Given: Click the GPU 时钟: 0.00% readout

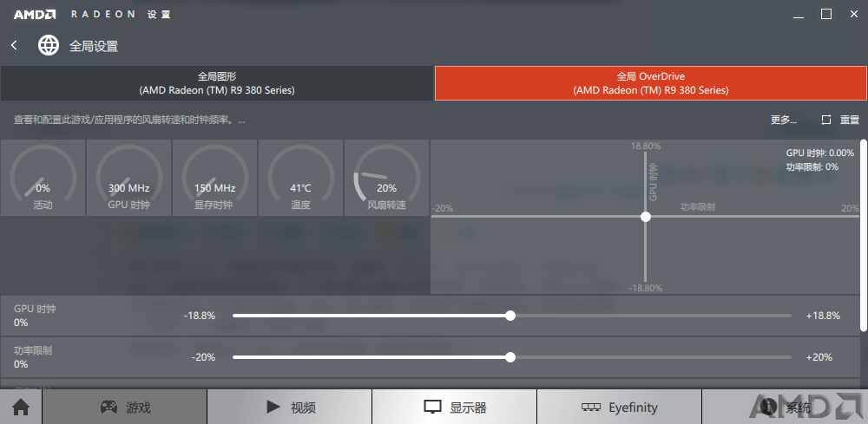Looking at the screenshot, I should 820,153.
